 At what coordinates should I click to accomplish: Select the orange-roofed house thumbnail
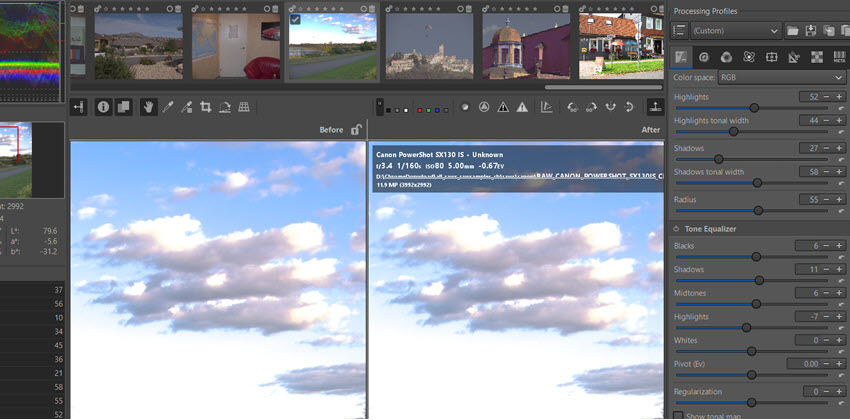(621, 46)
